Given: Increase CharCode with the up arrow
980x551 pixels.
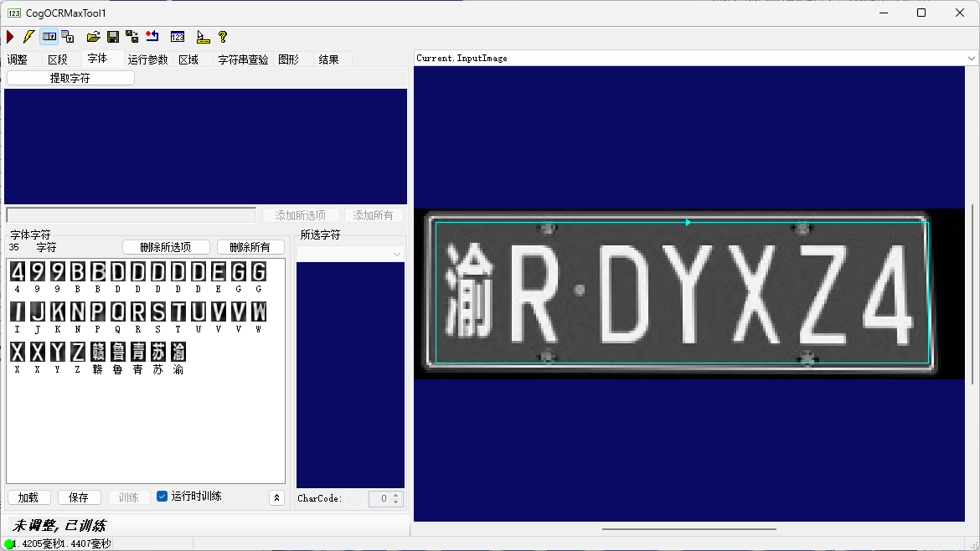Looking at the screenshot, I should (x=395, y=496).
